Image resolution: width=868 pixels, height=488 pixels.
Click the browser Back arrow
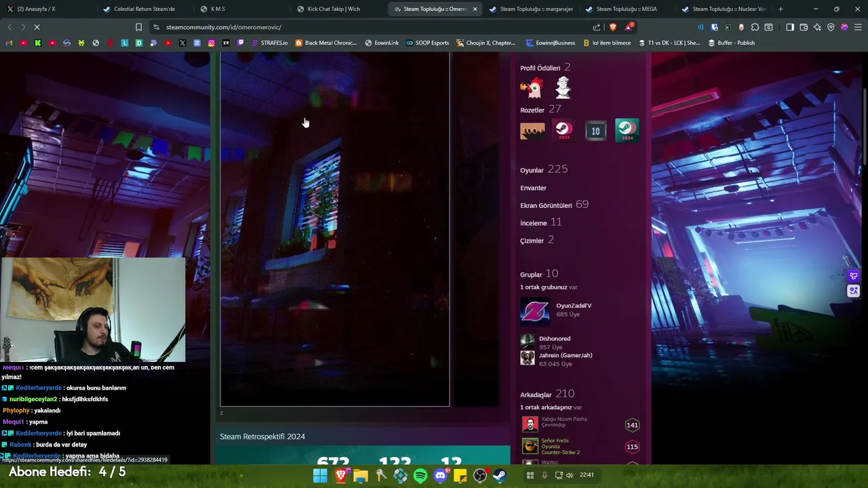9,27
